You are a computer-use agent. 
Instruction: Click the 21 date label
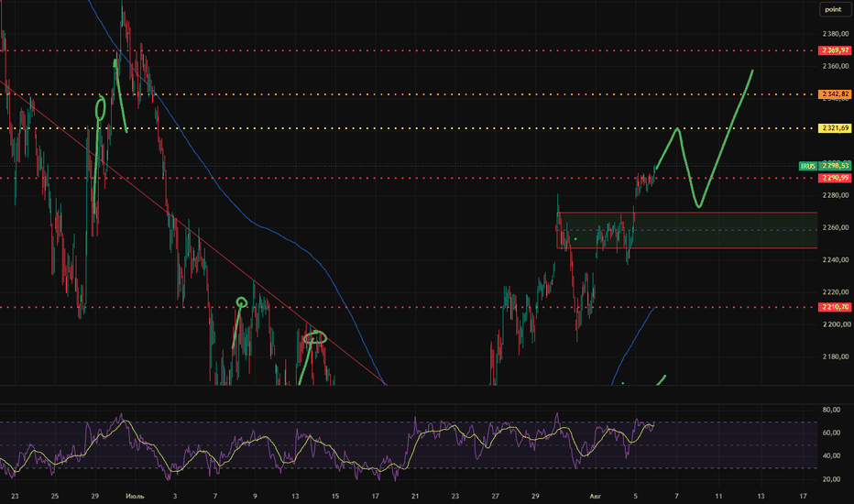coord(415,497)
